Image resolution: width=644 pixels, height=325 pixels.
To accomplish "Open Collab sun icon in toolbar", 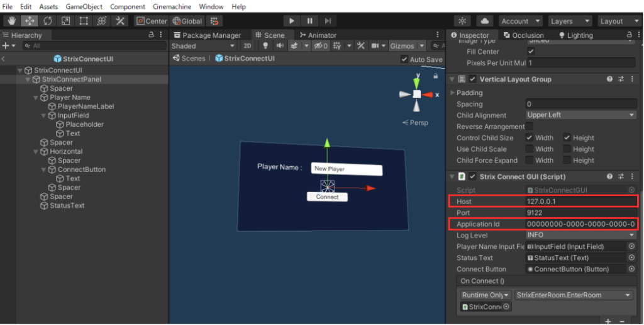I will (x=462, y=21).
